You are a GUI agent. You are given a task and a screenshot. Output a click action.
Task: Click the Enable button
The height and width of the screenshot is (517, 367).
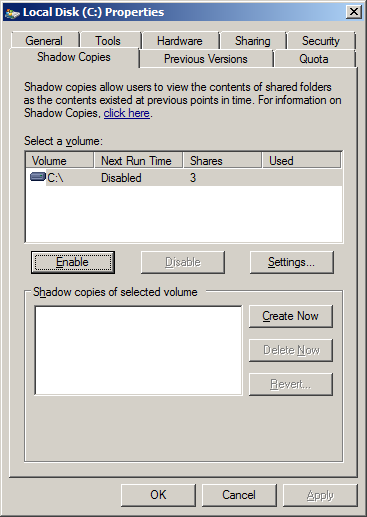(x=73, y=262)
